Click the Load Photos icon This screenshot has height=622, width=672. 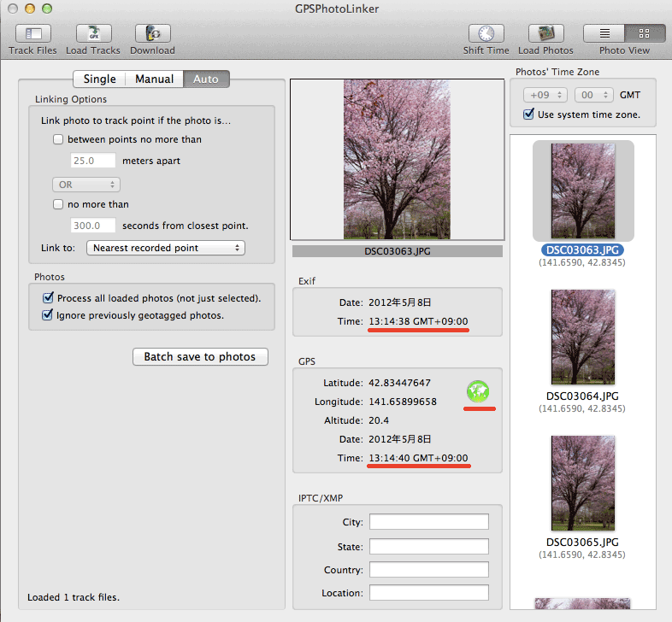[x=545, y=33]
